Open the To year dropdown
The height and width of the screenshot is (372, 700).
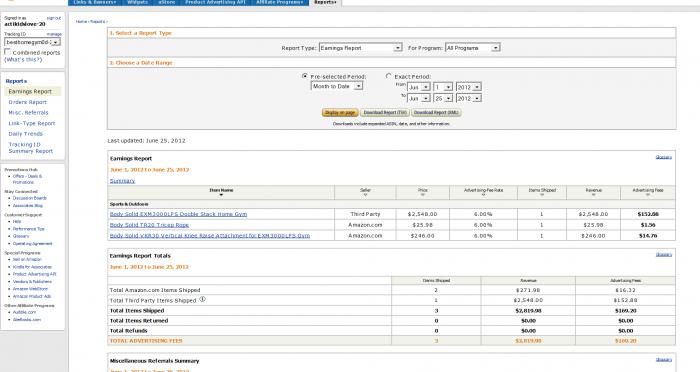coord(468,98)
